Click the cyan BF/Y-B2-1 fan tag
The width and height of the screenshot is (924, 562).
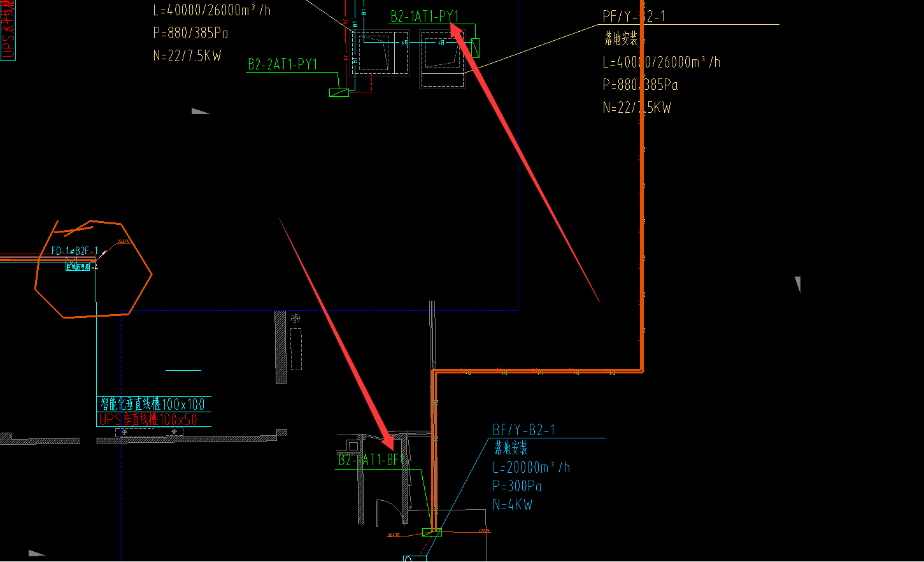[523, 430]
